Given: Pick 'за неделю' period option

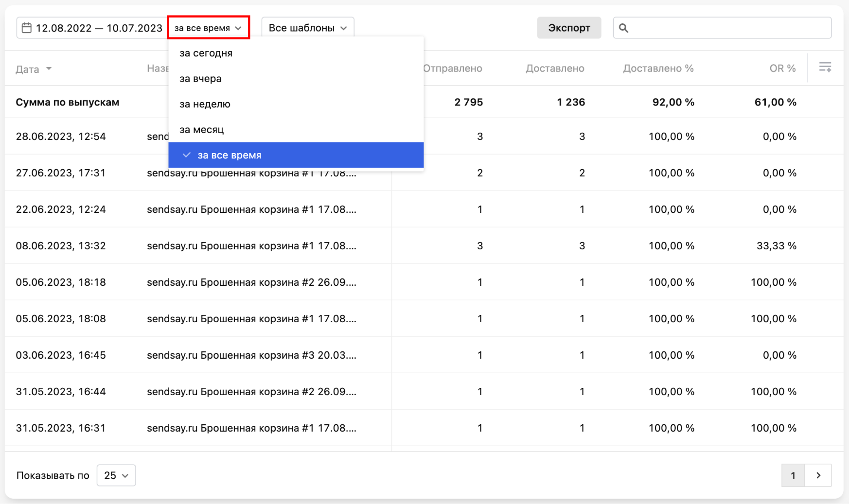Looking at the screenshot, I should click(x=205, y=104).
